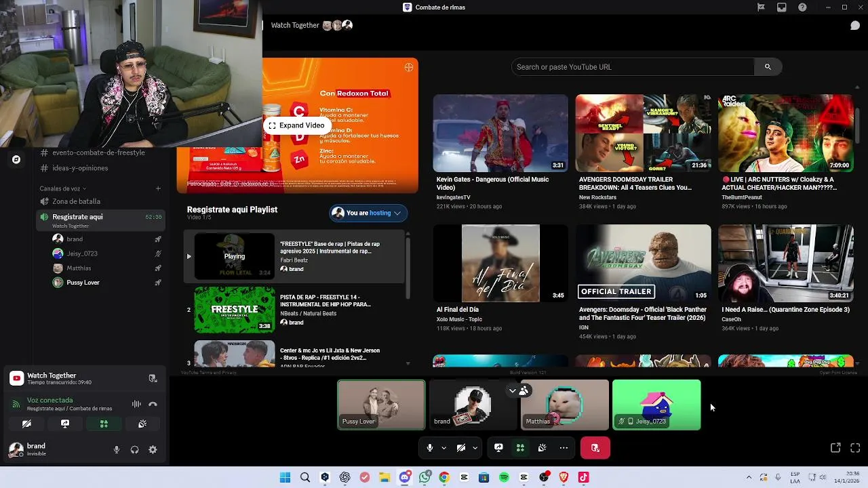The width and height of the screenshot is (868, 488).
Task: Open soundboard from the bottom call controls
Action: coord(542,447)
